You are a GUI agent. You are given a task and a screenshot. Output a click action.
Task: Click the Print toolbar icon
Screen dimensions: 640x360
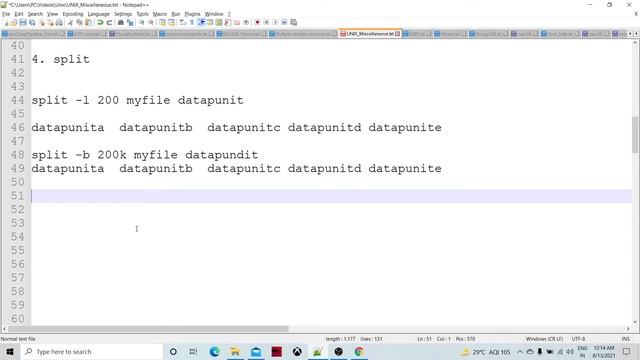click(x=59, y=22)
